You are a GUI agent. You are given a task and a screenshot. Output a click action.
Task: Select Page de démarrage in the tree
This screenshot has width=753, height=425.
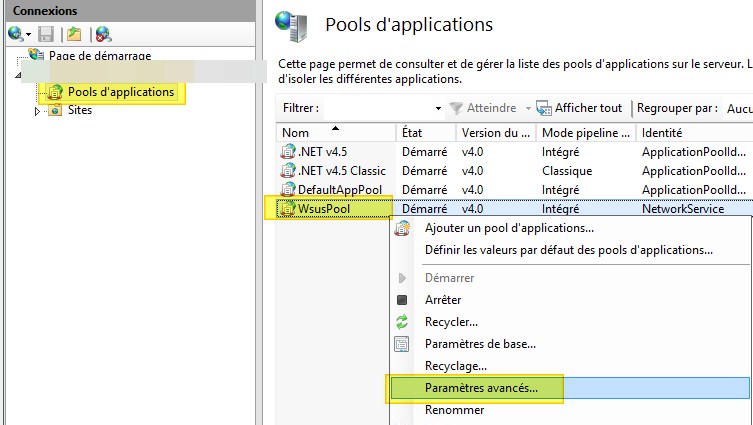point(100,56)
